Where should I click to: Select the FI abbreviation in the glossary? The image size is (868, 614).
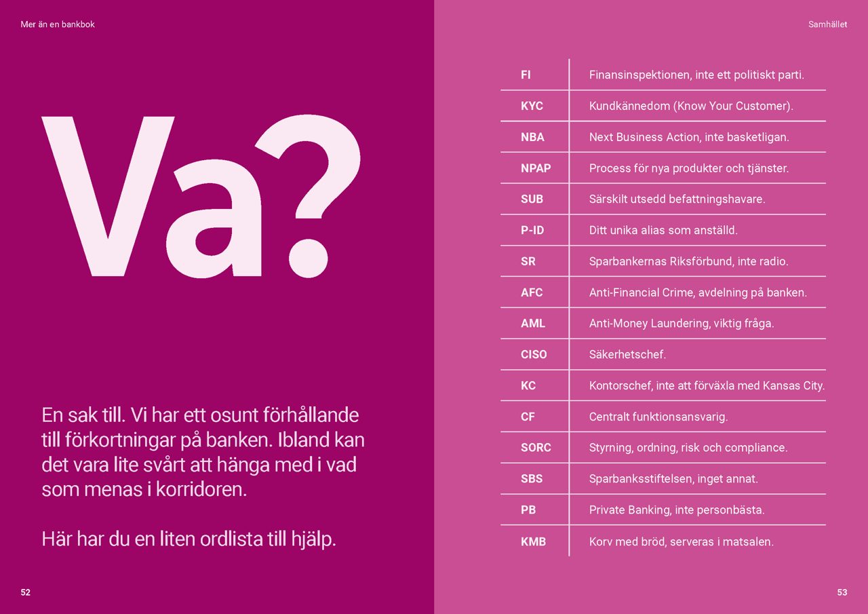(526, 75)
